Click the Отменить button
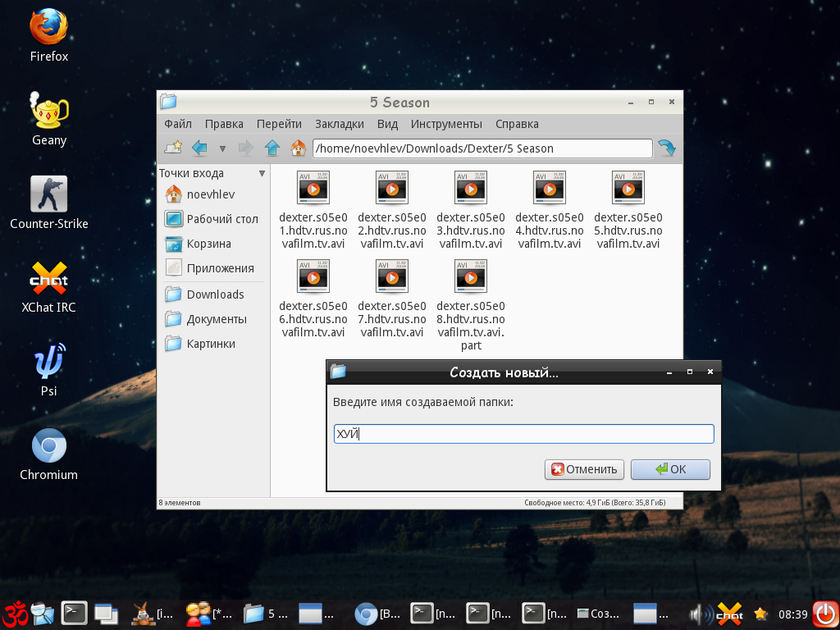The image size is (840, 630). click(584, 469)
